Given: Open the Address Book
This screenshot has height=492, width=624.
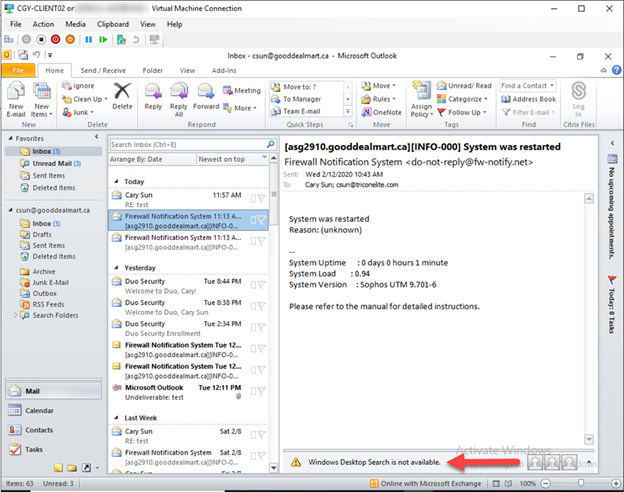Looking at the screenshot, I should pyautogui.click(x=528, y=99).
